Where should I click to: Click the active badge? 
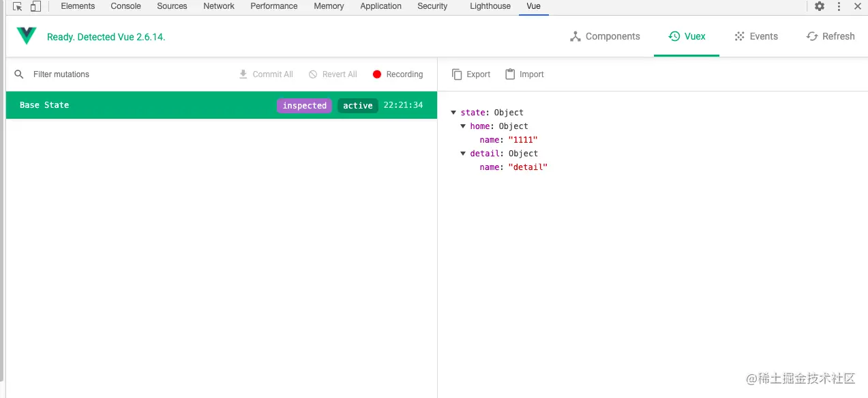pyautogui.click(x=358, y=105)
